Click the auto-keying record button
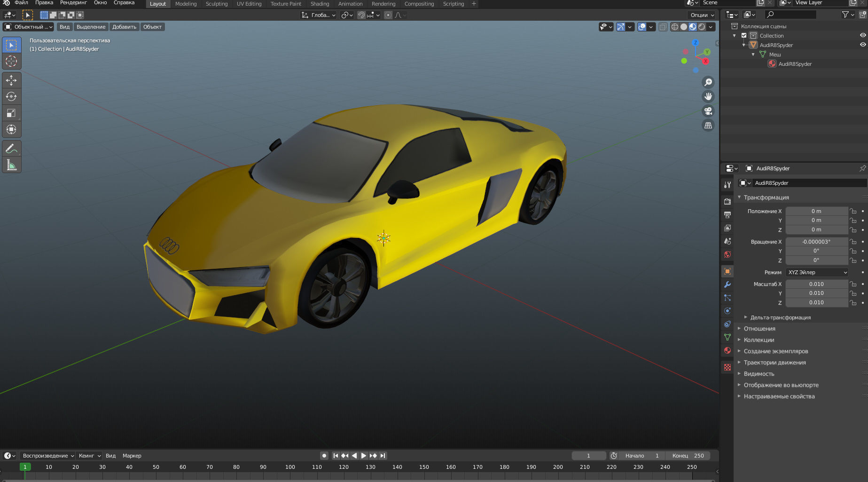Viewport: 868px width, 482px height. [x=324, y=456]
